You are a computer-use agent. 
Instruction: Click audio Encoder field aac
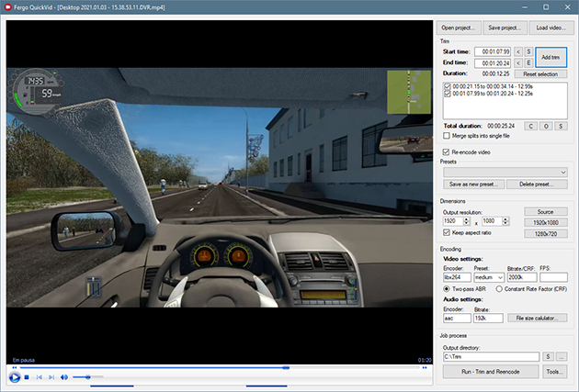pyautogui.click(x=457, y=319)
